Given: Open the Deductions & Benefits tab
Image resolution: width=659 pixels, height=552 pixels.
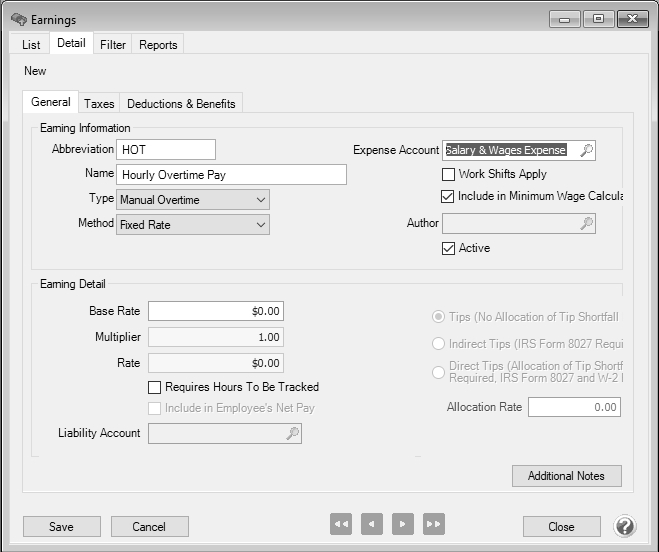Looking at the screenshot, I should pyautogui.click(x=181, y=103).
